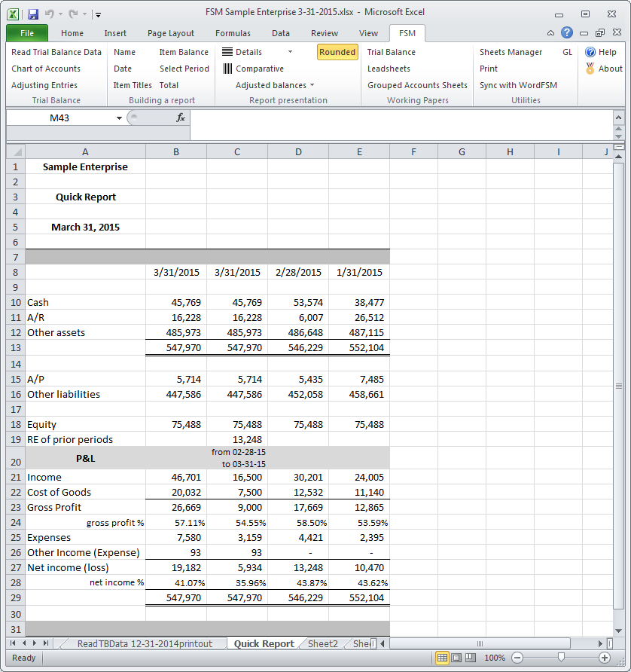Open the Sheets Manager utility

click(x=511, y=52)
